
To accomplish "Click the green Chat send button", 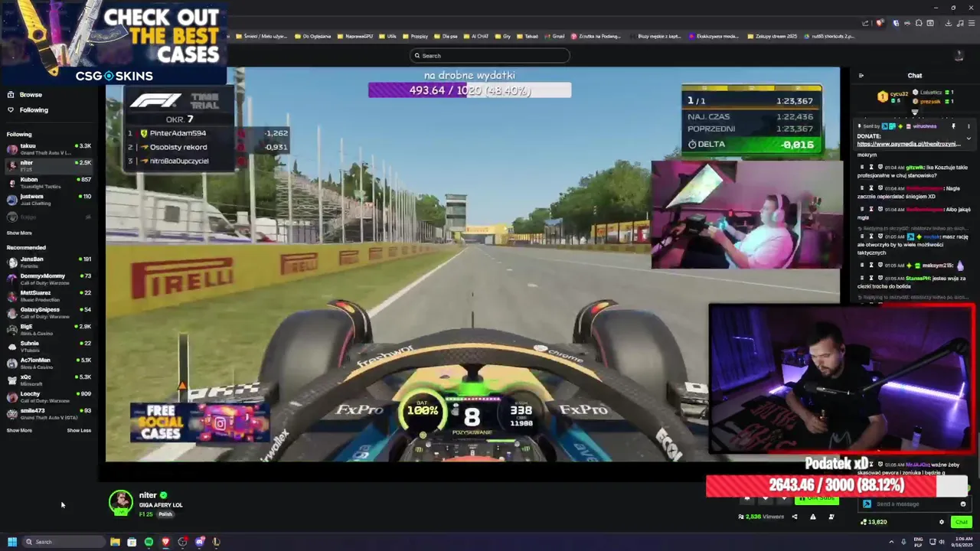I will click(x=961, y=522).
